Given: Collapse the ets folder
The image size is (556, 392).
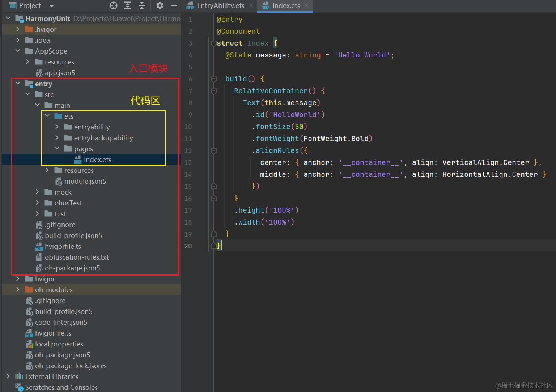Looking at the screenshot, I should click(x=47, y=116).
